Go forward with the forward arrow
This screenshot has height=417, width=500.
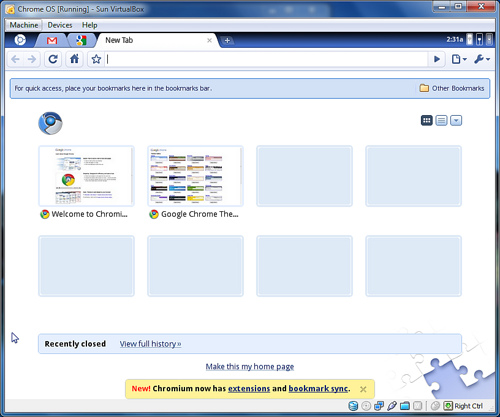pos(32,59)
